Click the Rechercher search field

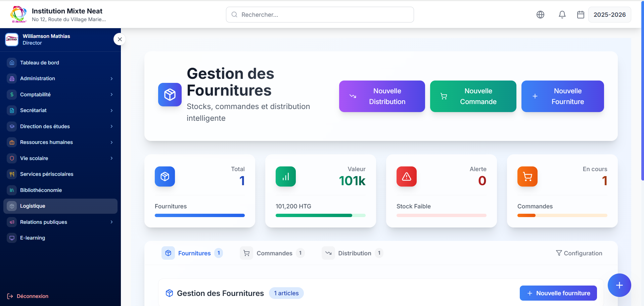point(320,14)
